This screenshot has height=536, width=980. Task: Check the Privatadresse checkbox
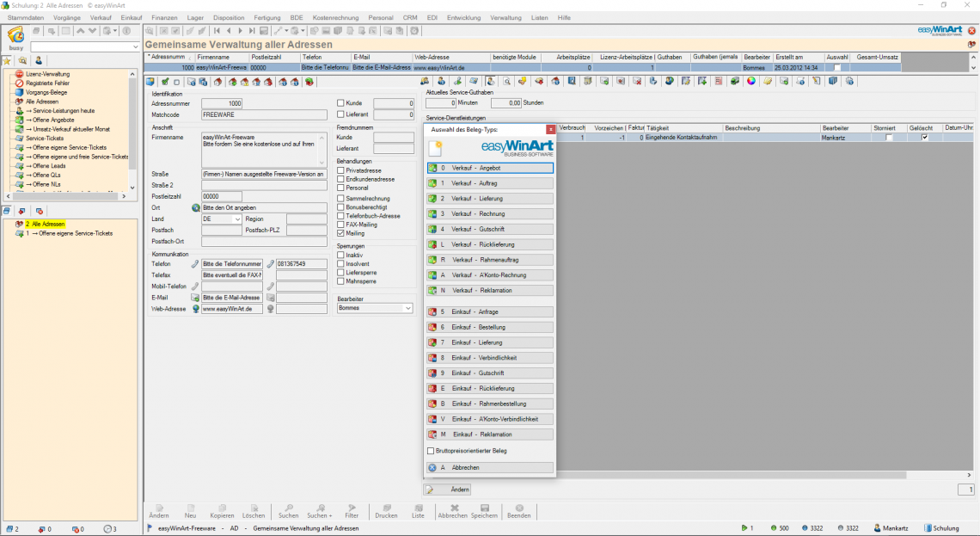(340, 170)
